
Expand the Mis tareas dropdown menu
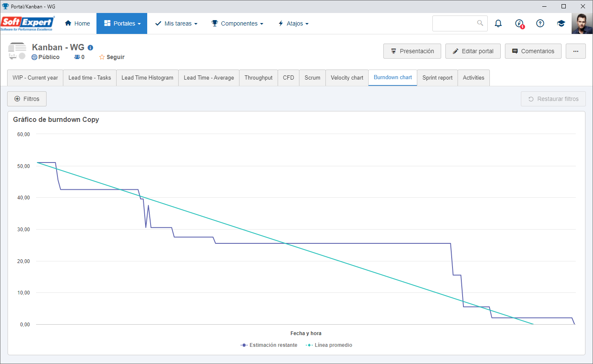pos(176,23)
